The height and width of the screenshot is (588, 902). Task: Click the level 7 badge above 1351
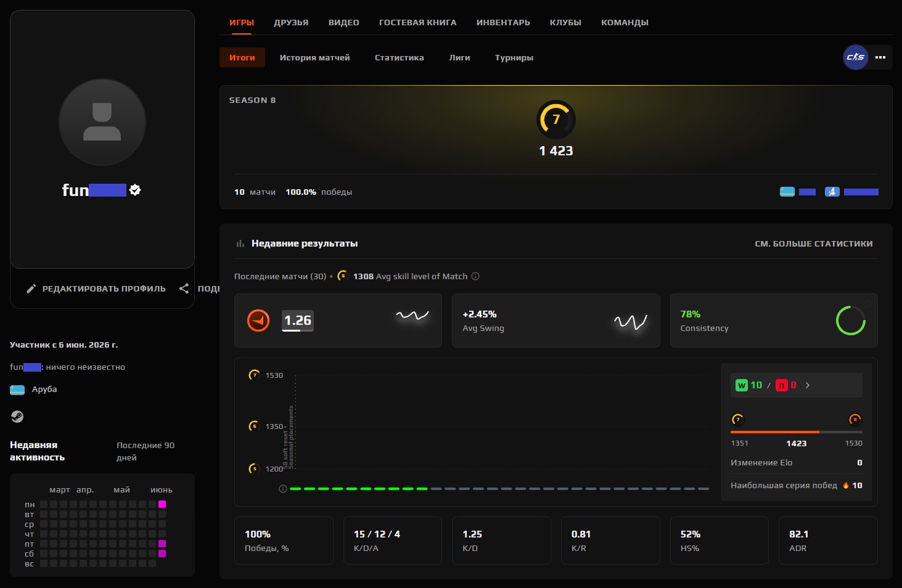pos(737,420)
